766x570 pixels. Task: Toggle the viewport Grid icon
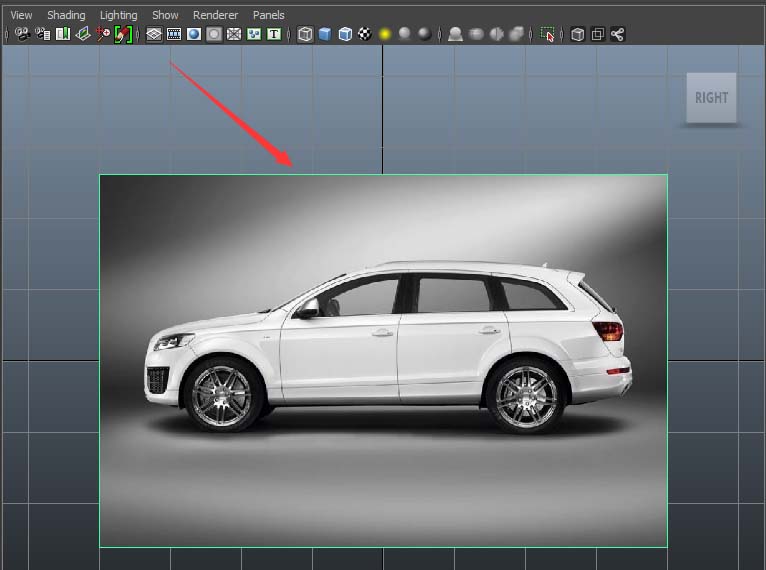pyautogui.click(x=154, y=34)
